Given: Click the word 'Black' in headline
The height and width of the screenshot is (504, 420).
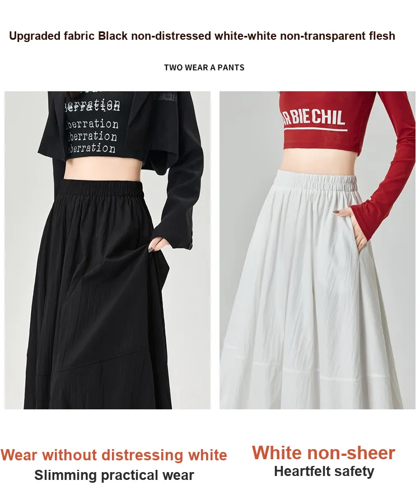Looking at the screenshot, I should (x=113, y=36).
